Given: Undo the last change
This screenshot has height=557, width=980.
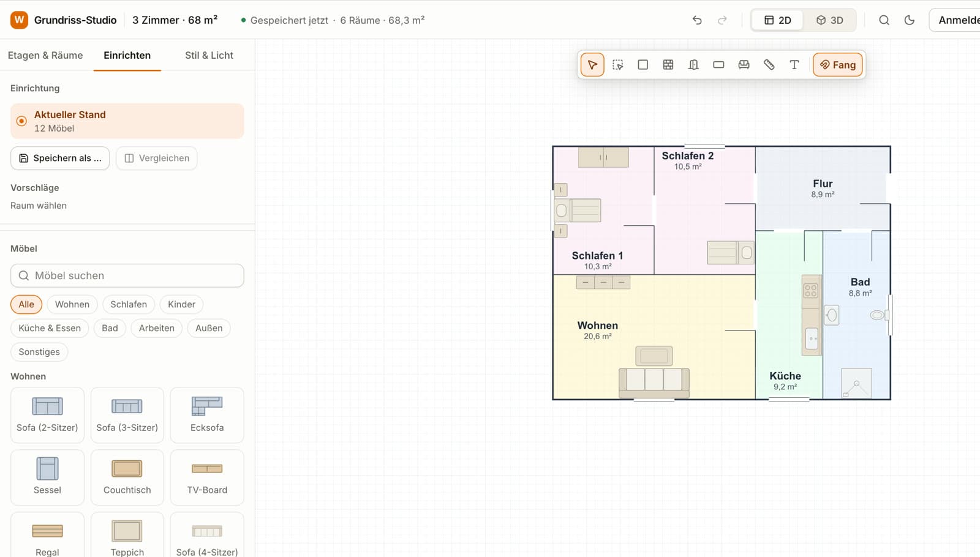Looking at the screenshot, I should [697, 20].
